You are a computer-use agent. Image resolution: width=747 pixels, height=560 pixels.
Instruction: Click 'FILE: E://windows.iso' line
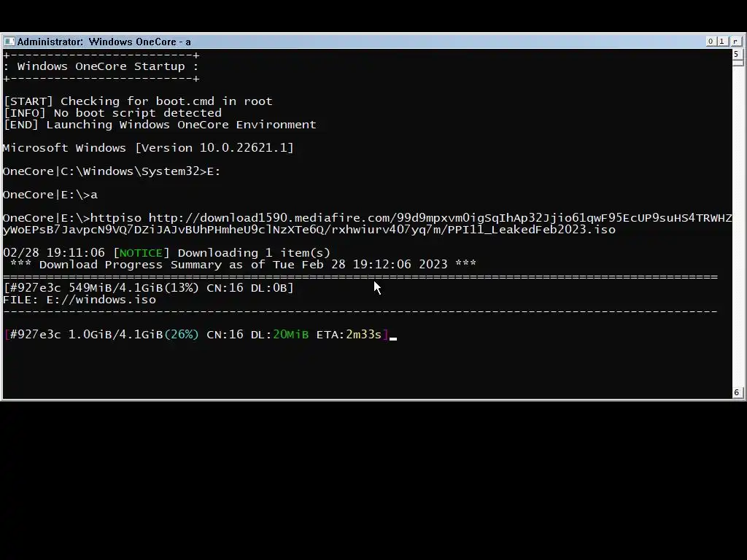tap(80, 300)
